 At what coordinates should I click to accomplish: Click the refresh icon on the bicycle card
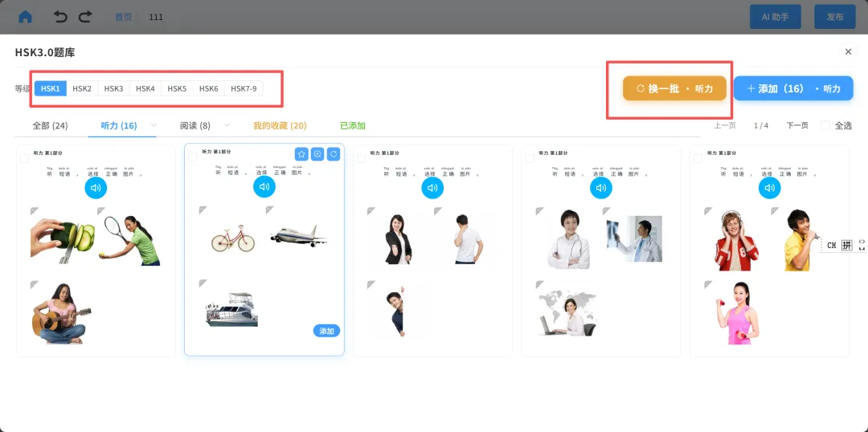tap(334, 154)
